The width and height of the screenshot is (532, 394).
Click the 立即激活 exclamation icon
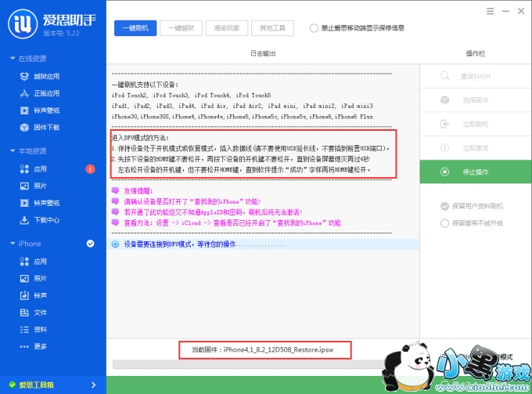[444, 148]
